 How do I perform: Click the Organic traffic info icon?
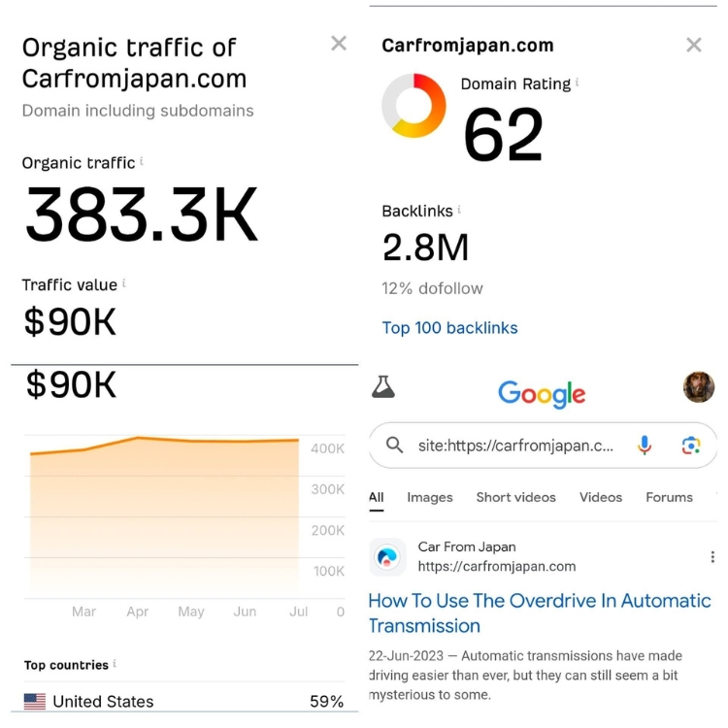[x=142, y=161]
